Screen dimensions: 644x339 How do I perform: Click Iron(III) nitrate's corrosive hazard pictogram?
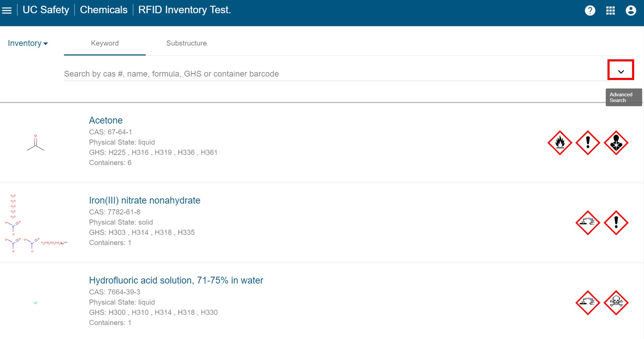(x=588, y=223)
